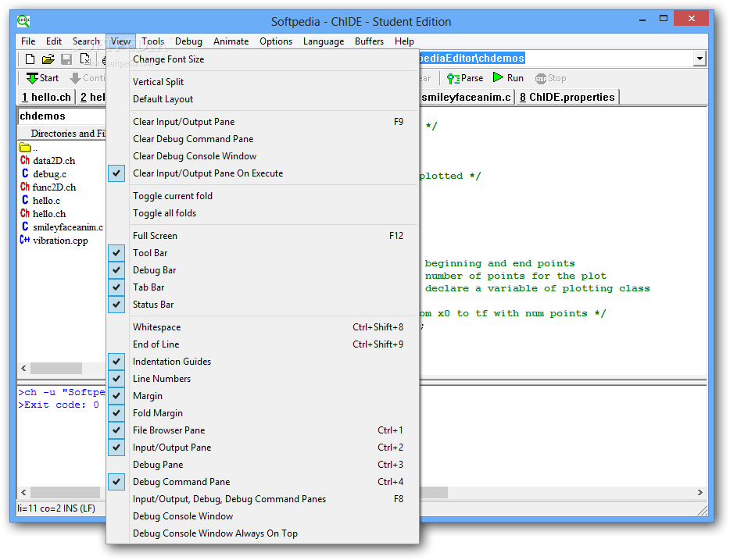Select vibration.cpp in file browser
This screenshot has height=560, width=730.
tap(54, 241)
